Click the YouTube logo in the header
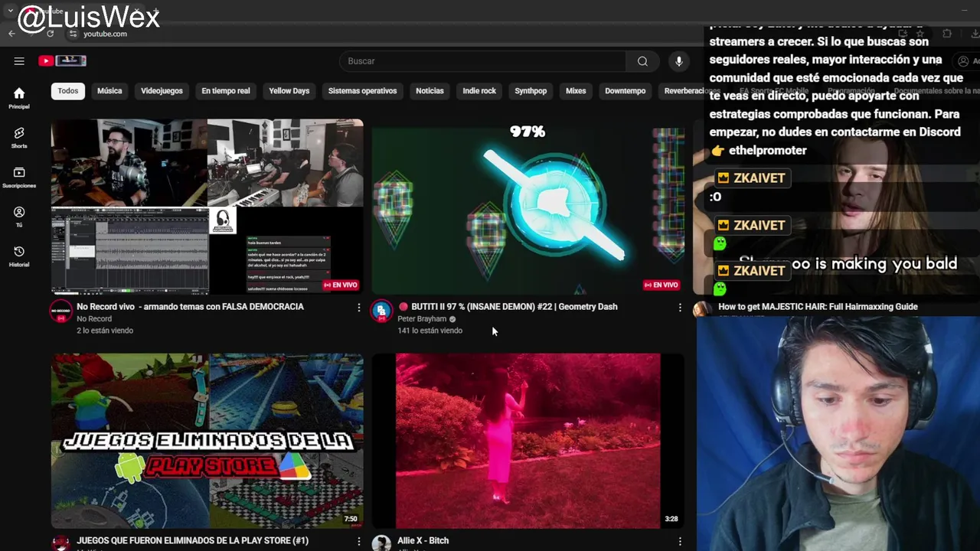The width and height of the screenshot is (980, 551). coord(63,61)
